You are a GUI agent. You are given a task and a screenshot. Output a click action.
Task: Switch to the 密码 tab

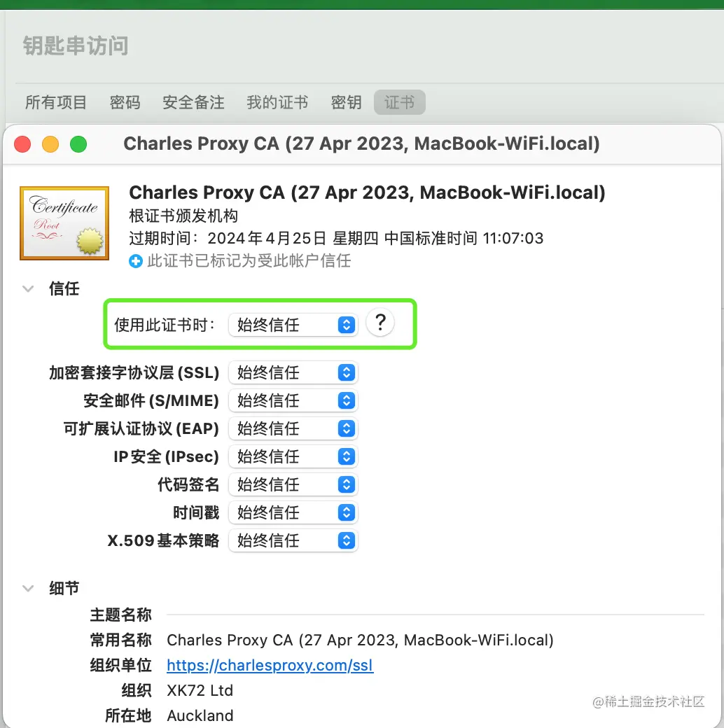pyautogui.click(x=125, y=102)
